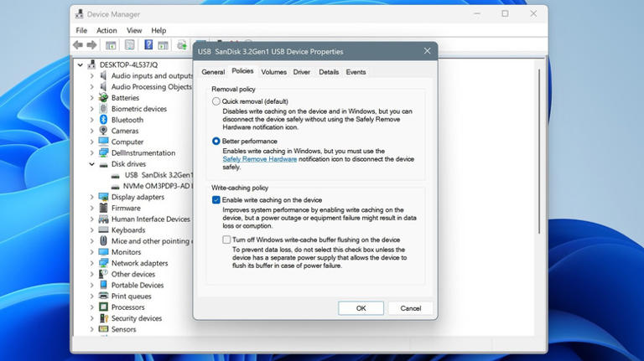Expand the Human Interface Devices chevron

(92, 219)
